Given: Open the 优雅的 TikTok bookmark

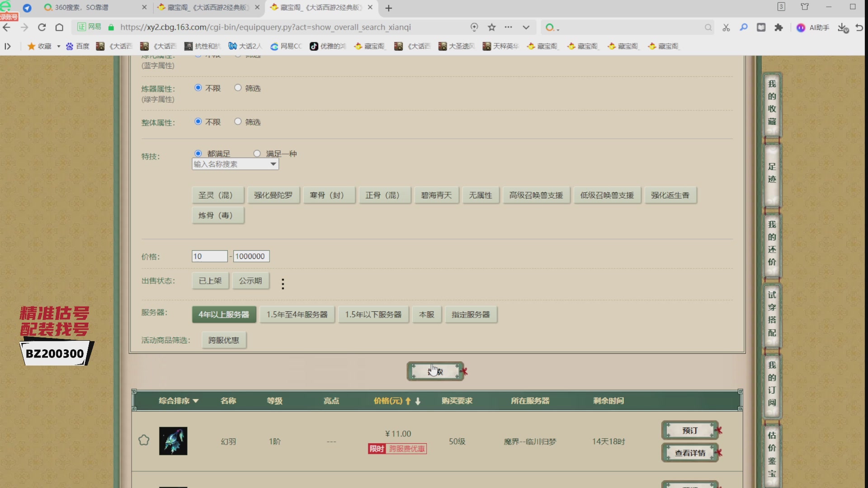Looking at the screenshot, I should [x=328, y=46].
